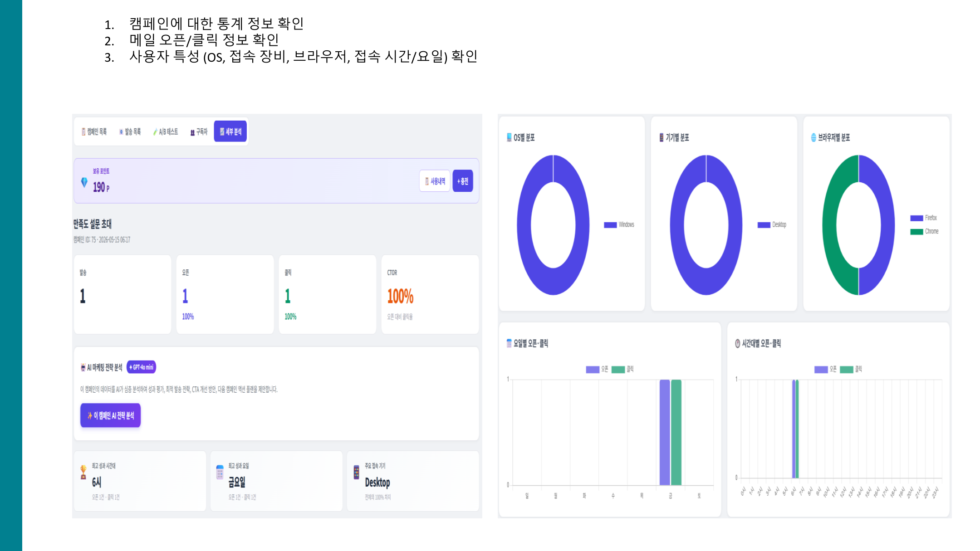The image size is (980, 551).
Task: Click purple 오픈 swatch in 시간대별 chart legend
Action: point(821,370)
